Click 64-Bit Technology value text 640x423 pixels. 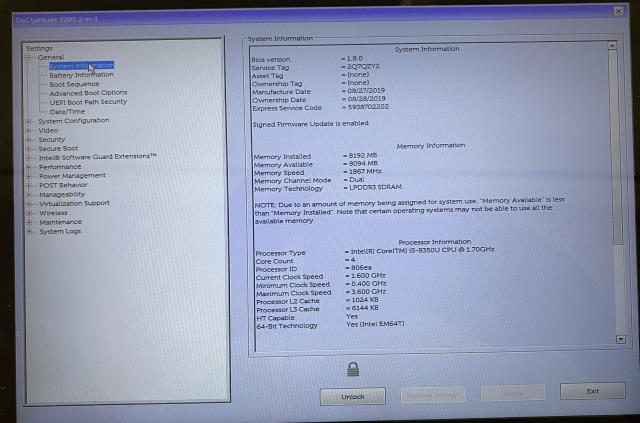375,324
